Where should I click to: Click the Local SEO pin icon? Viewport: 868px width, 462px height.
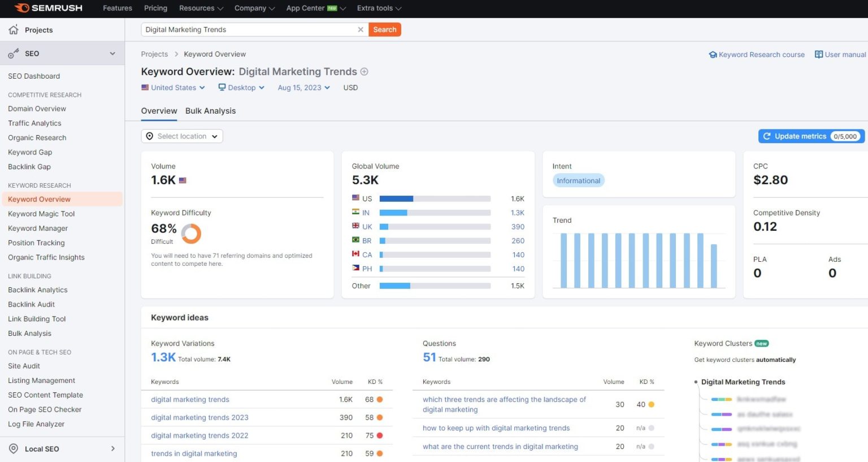point(14,449)
